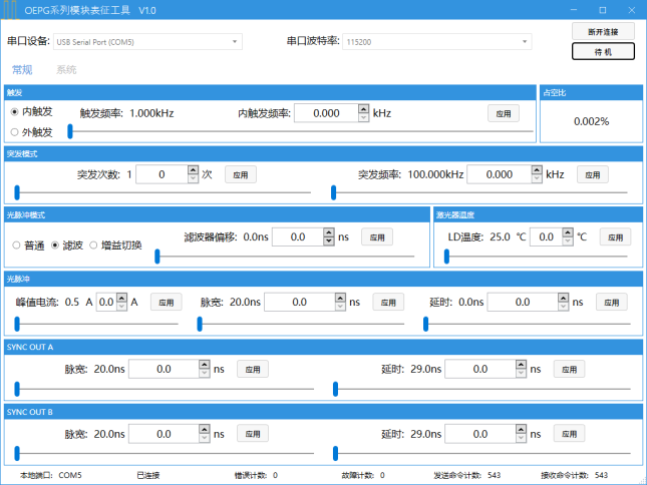647x485 pixels.
Task: Click the LD温度 input field
Action: (x=546, y=237)
